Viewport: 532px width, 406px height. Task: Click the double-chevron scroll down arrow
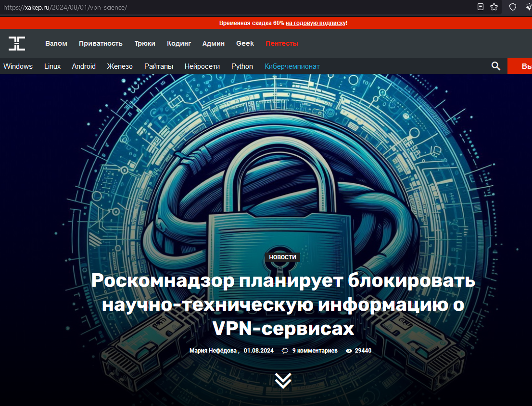pyautogui.click(x=283, y=381)
